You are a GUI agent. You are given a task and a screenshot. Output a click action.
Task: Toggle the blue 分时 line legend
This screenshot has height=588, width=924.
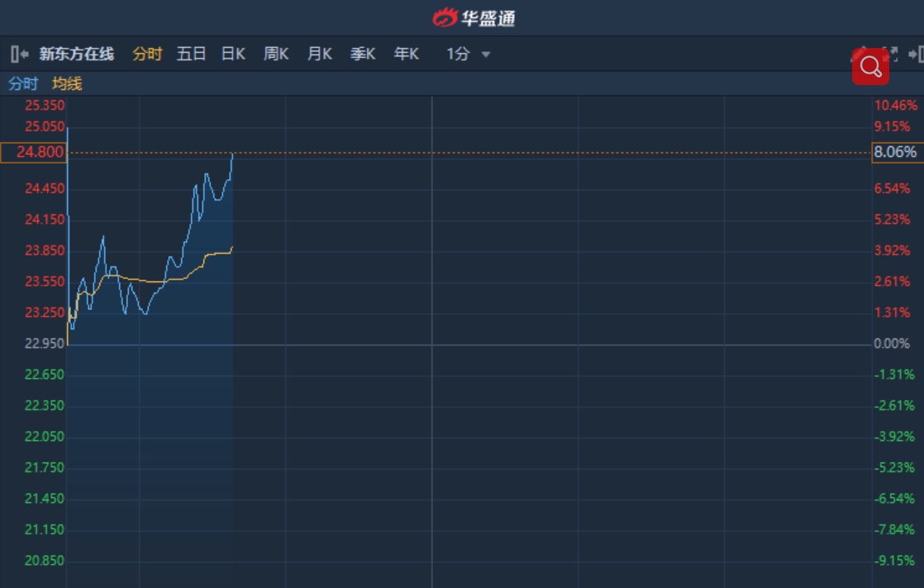click(23, 84)
